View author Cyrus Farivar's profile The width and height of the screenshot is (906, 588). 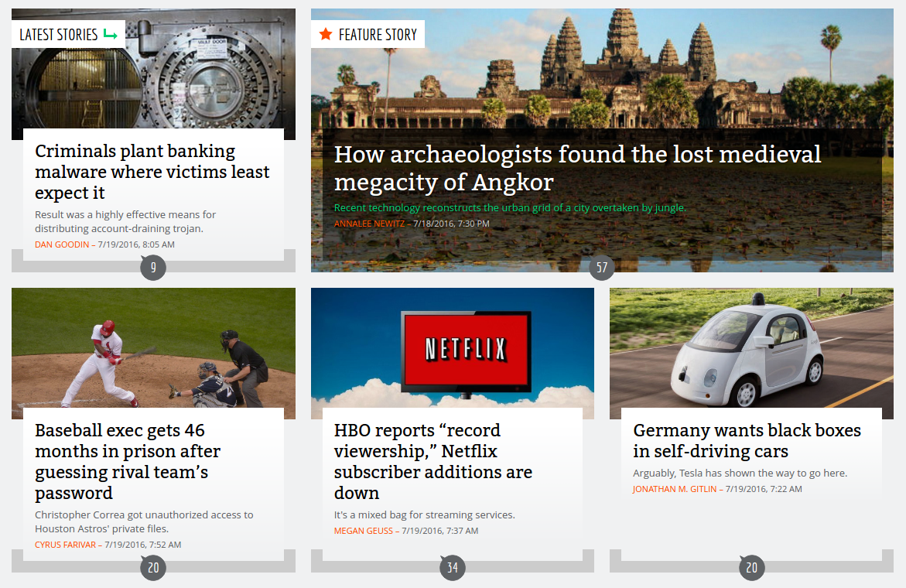[x=65, y=545]
